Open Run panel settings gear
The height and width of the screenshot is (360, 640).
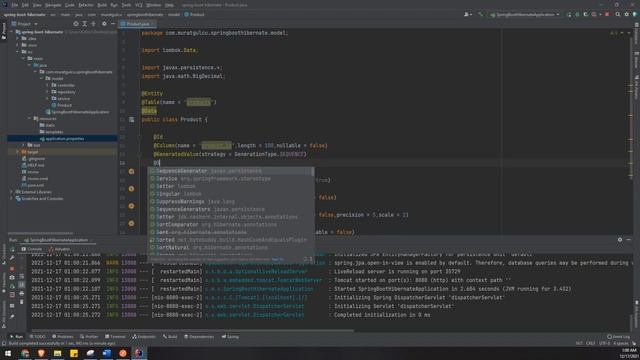tap(620, 240)
